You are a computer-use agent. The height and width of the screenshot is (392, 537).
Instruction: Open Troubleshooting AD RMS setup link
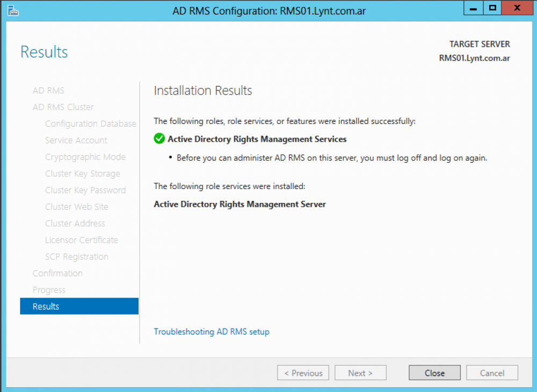coord(211,331)
